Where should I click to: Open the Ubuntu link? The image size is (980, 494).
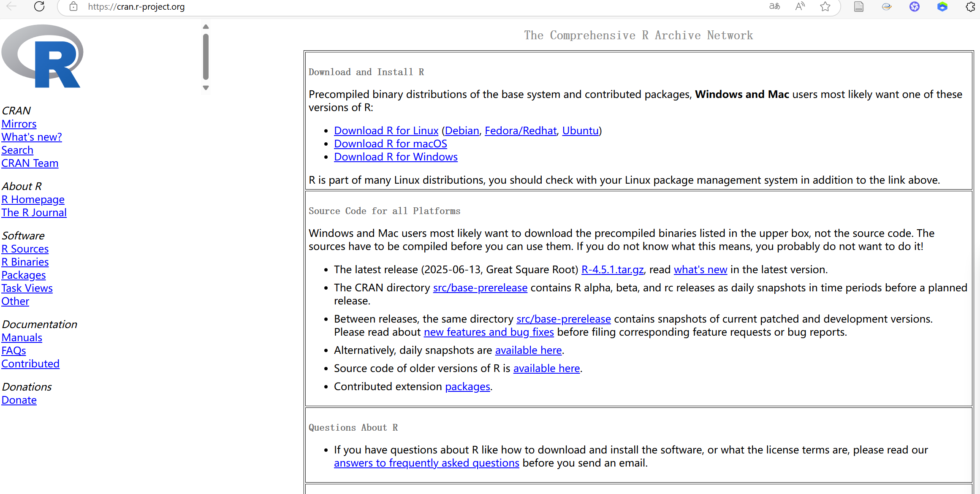coord(581,130)
